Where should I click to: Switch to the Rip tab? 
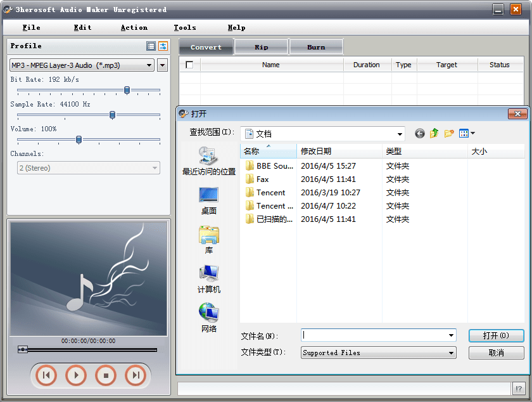pos(261,47)
